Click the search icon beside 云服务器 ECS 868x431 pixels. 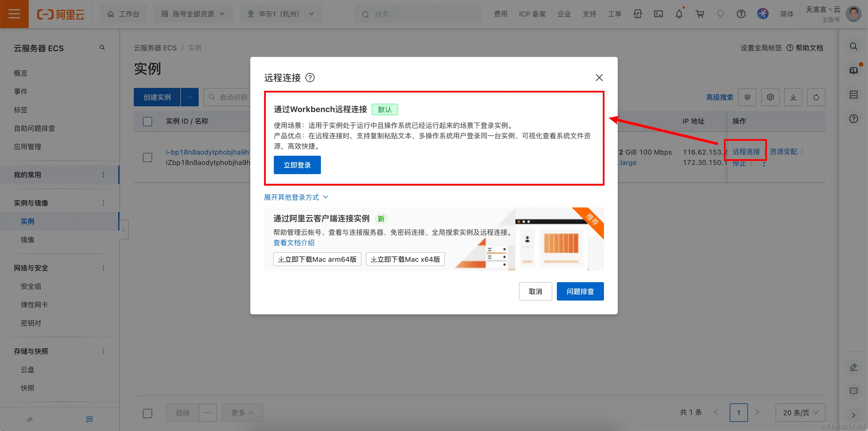pos(102,47)
